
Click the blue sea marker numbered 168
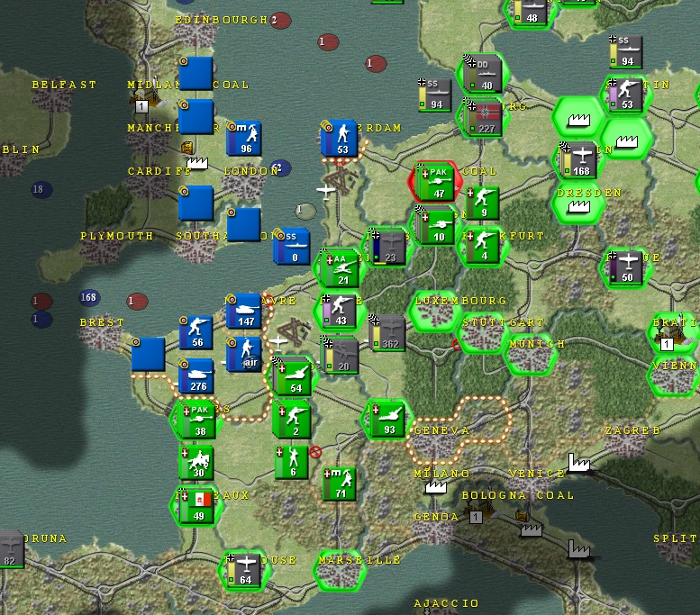[89, 297]
